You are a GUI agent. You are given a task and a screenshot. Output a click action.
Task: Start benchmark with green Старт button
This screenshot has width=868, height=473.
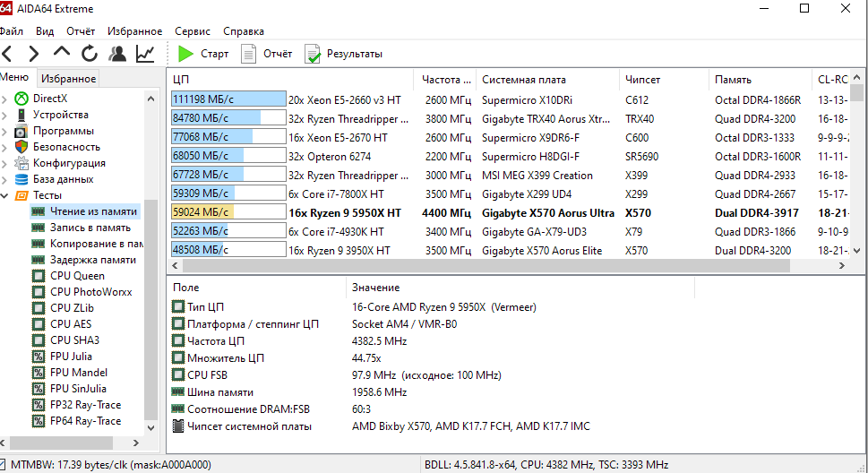coord(203,54)
